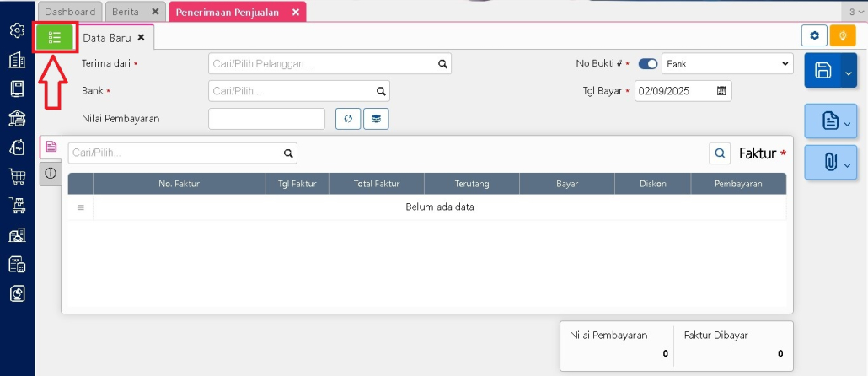Click the Terima dari customer search field

point(322,64)
